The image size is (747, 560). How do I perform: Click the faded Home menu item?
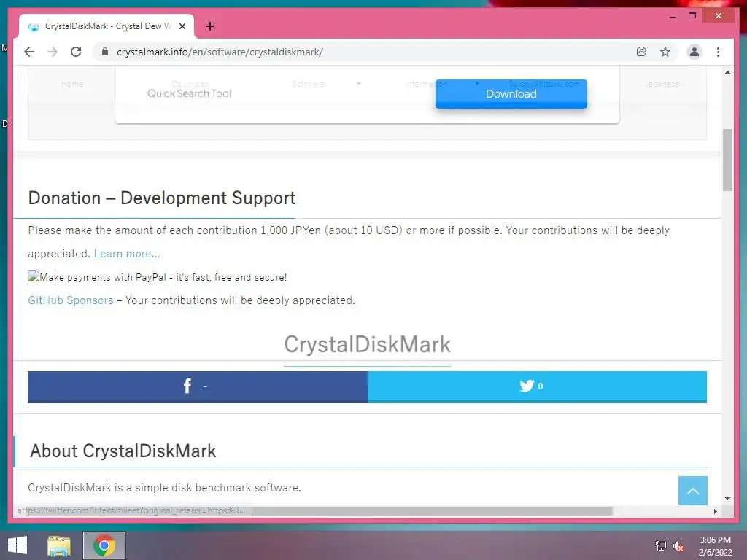point(72,84)
